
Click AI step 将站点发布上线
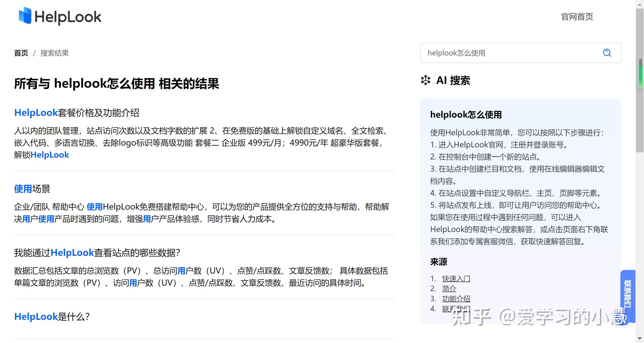(x=516, y=205)
